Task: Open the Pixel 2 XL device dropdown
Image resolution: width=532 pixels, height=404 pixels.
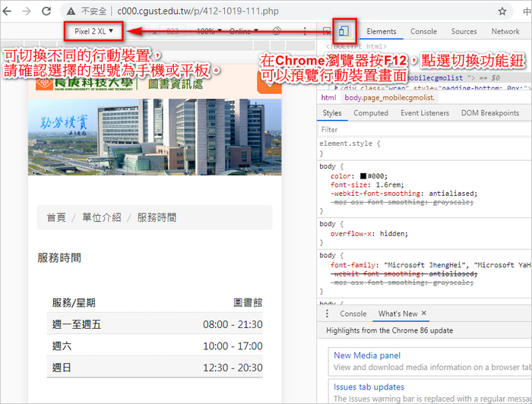Action: (x=93, y=31)
